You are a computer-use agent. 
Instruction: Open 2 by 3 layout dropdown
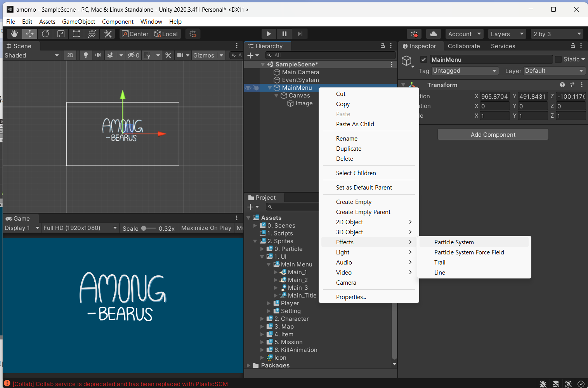click(557, 34)
